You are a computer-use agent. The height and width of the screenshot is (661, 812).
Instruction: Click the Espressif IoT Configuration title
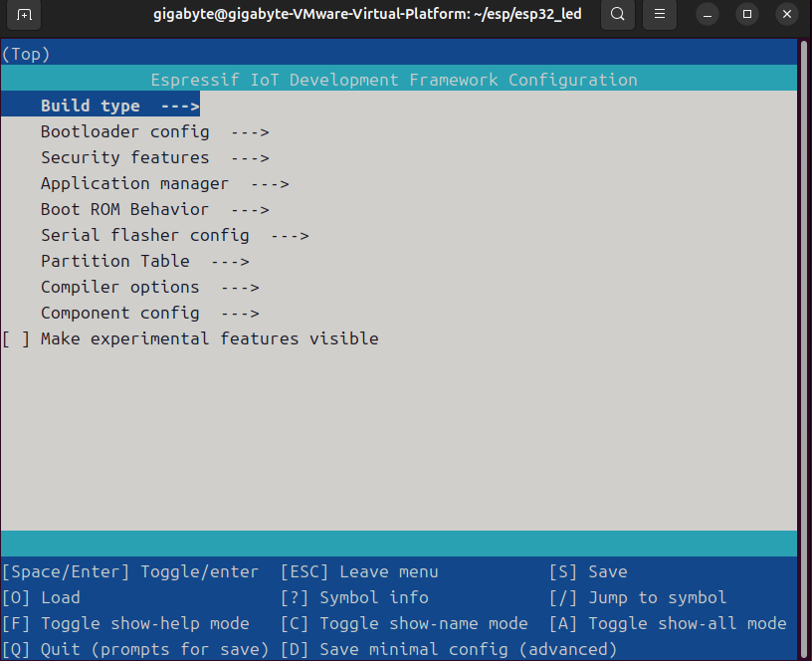[394, 80]
